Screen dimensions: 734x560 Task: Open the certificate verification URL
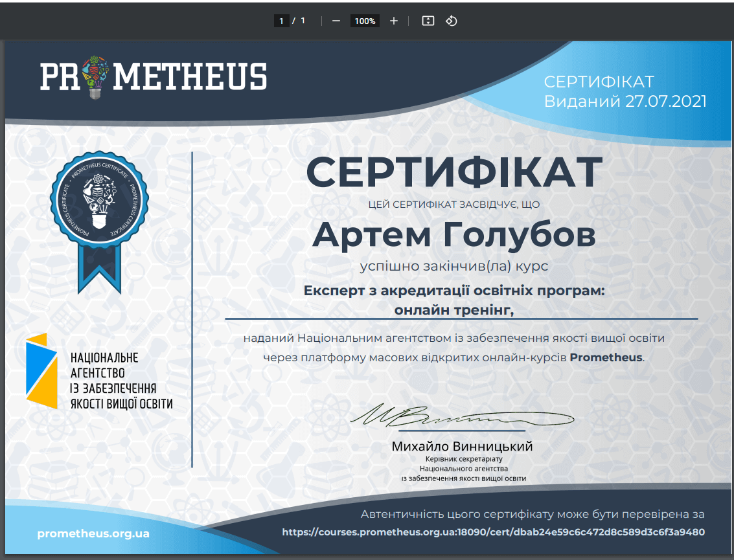click(x=494, y=532)
